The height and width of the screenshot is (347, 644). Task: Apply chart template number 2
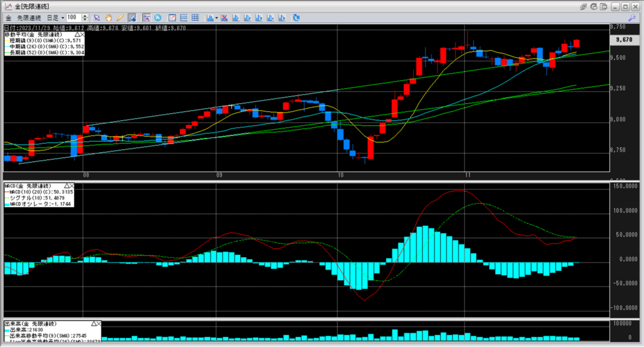(x=247, y=18)
